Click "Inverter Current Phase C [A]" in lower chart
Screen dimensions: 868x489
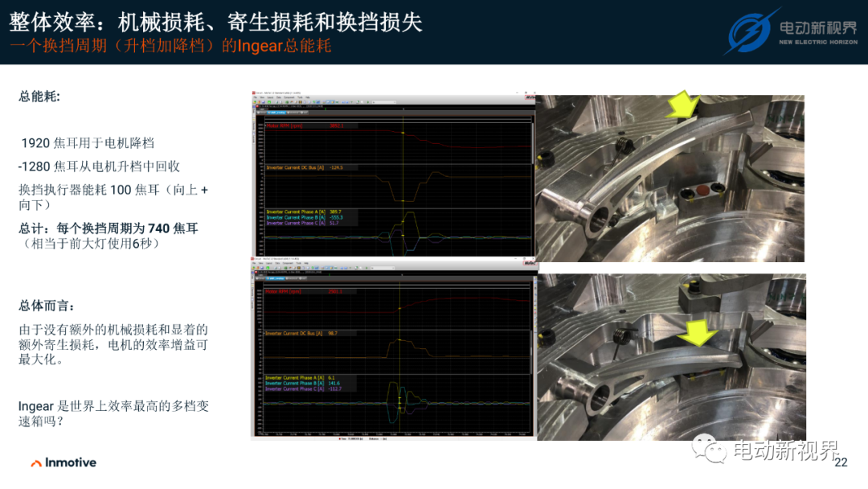(294, 388)
